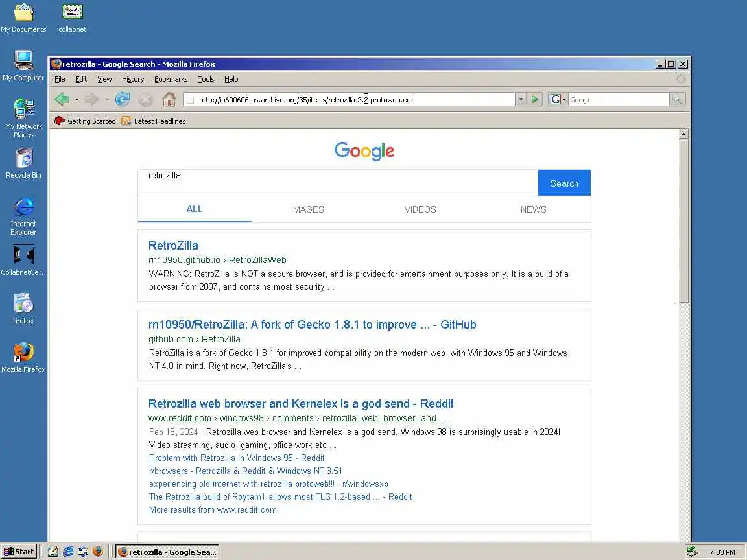Click the search magnifier icon in toolbar

point(677,100)
